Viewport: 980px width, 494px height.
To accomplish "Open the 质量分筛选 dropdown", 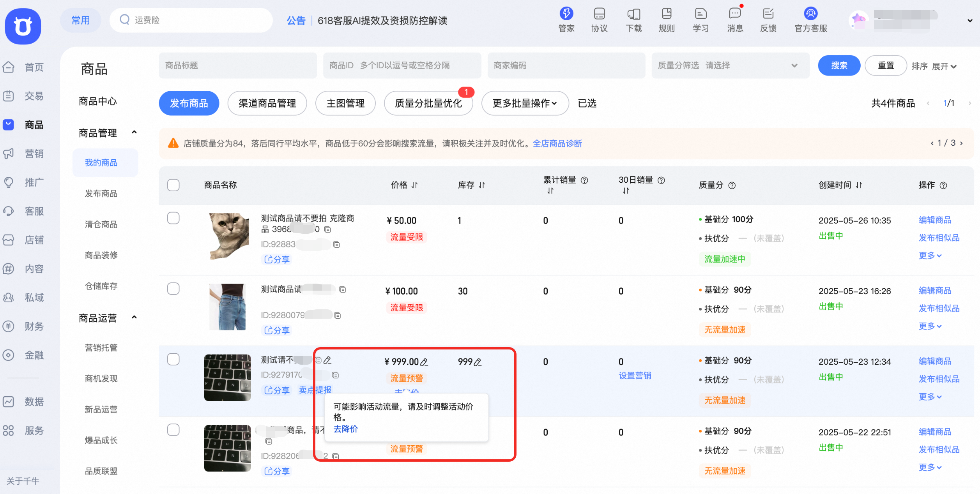I will click(731, 65).
